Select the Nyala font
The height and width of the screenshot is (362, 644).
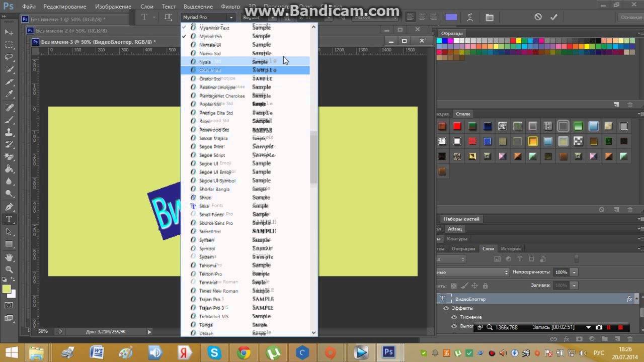click(x=245, y=62)
